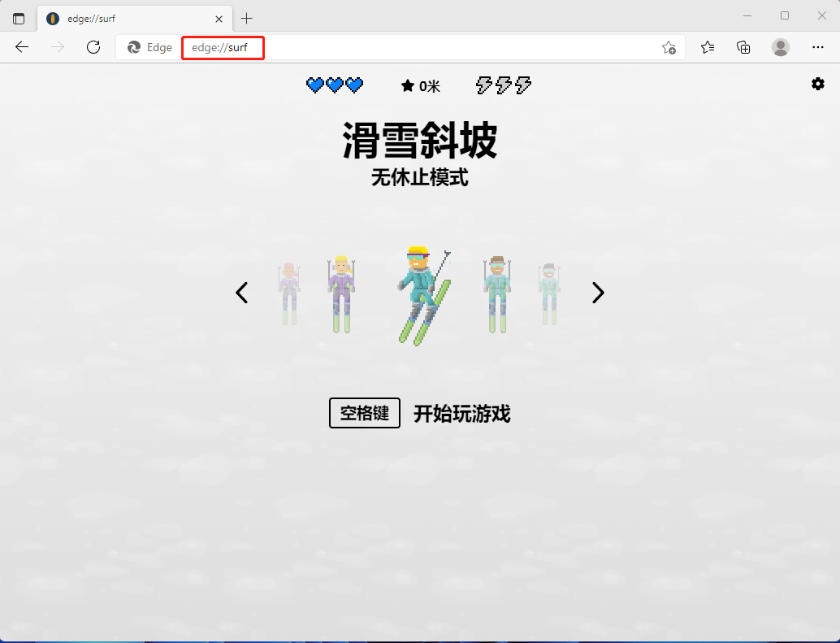Open a new browser tab

coord(247,18)
